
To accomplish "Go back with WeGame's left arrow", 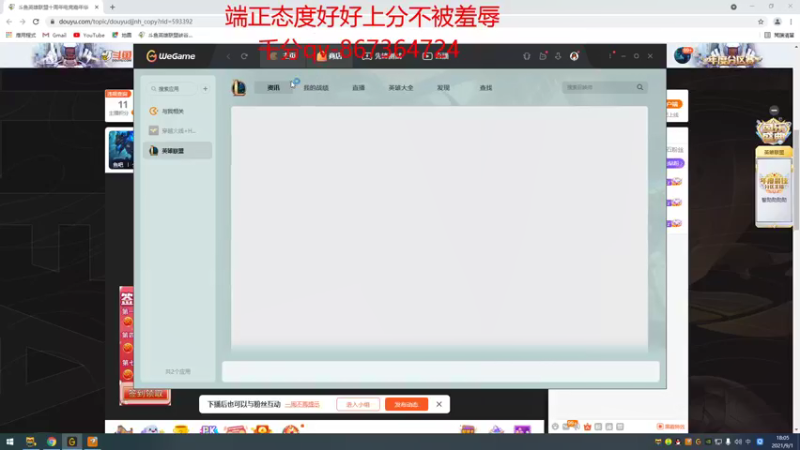I will click(229, 56).
